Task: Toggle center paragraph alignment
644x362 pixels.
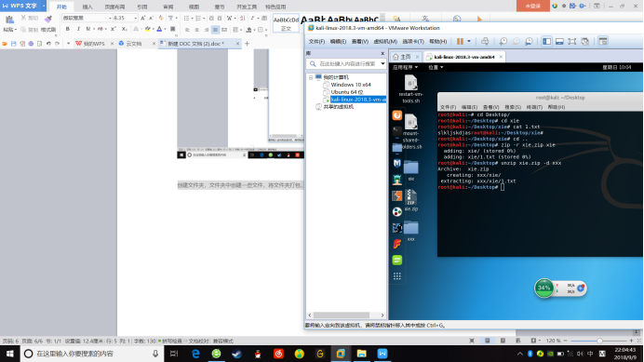Action: coord(196,30)
